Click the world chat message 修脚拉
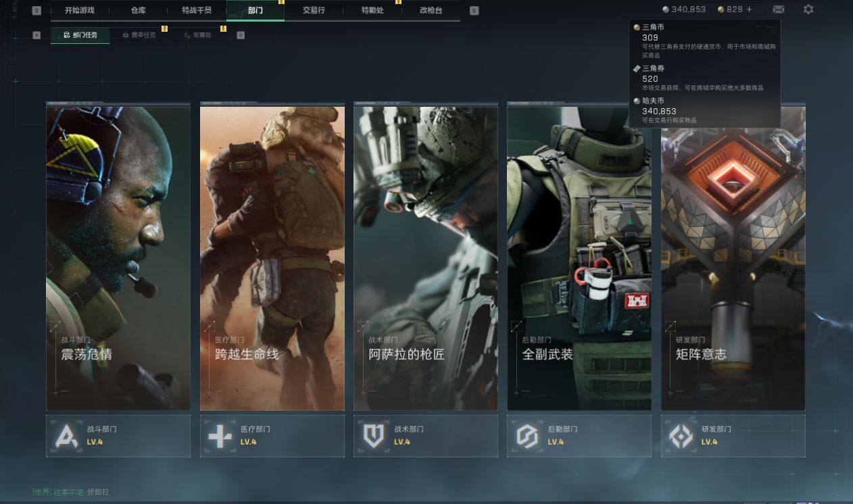 pos(99,493)
